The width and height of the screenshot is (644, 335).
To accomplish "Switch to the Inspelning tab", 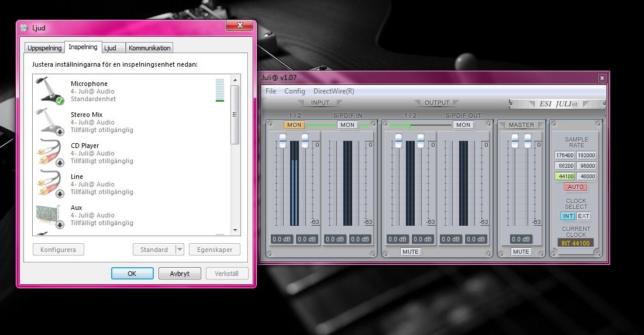I will pyautogui.click(x=83, y=47).
